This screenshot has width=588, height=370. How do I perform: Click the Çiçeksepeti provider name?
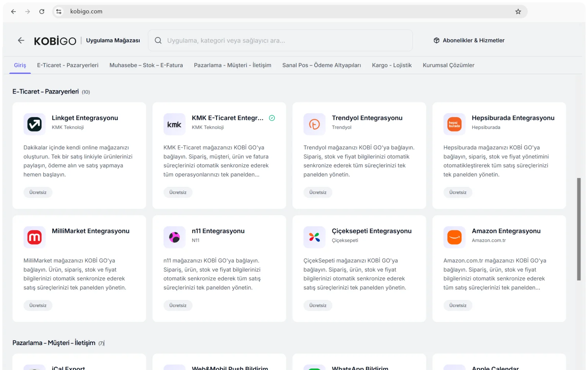(345, 240)
